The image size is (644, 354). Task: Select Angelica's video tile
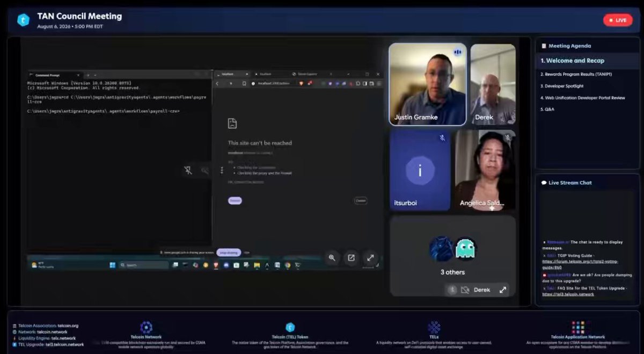pyautogui.click(x=485, y=170)
